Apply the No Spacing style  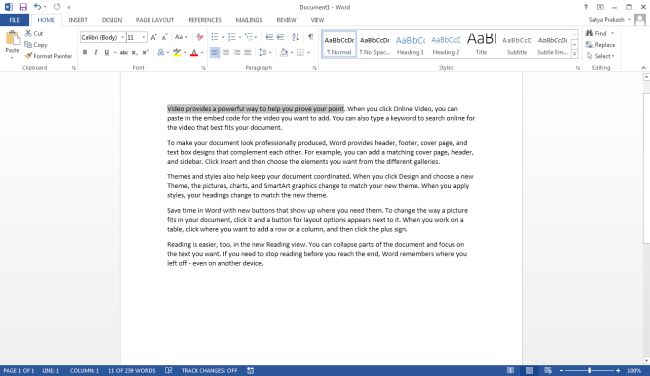click(374, 44)
